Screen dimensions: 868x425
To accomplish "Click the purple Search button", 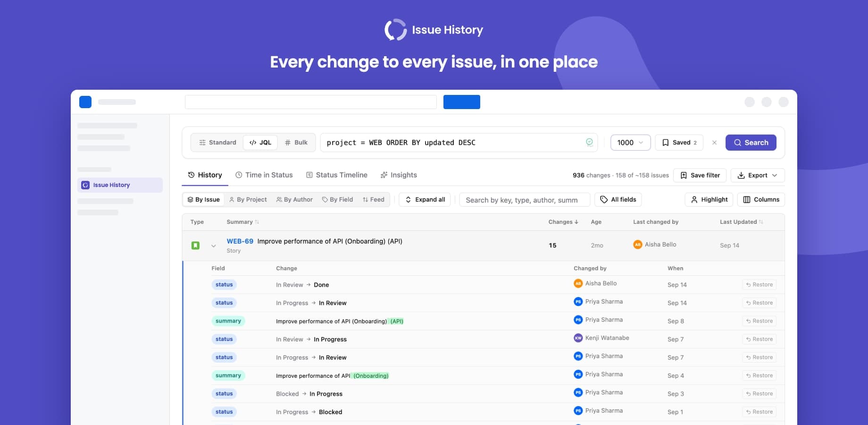I will tap(751, 143).
